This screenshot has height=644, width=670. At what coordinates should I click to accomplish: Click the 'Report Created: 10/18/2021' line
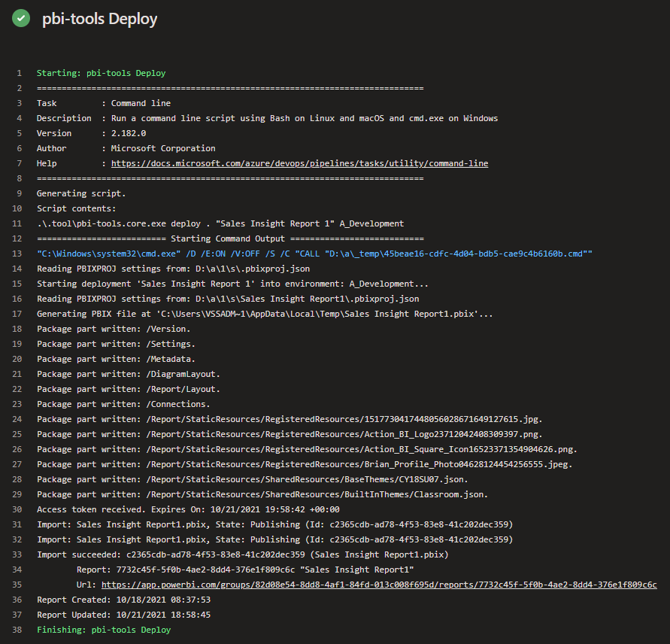[x=124, y=600]
